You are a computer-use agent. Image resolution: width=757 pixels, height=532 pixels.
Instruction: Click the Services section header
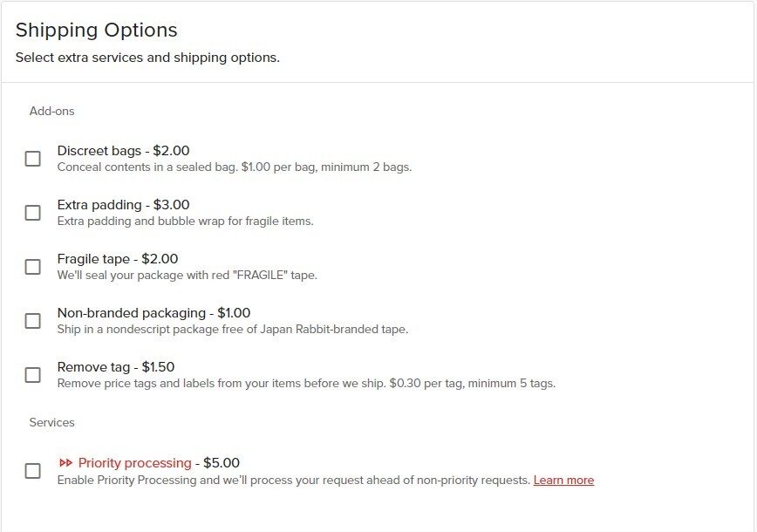pyautogui.click(x=52, y=423)
